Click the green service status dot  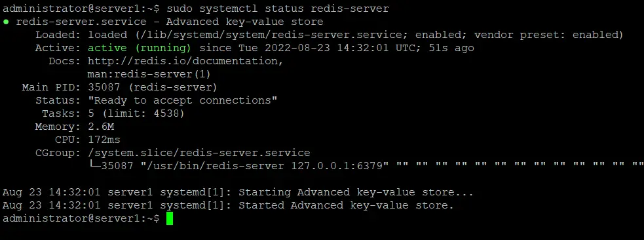coord(6,22)
